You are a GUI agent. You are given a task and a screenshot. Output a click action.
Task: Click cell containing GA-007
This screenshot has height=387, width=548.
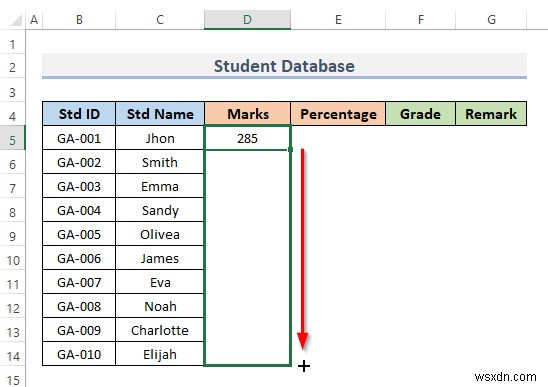point(79,282)
